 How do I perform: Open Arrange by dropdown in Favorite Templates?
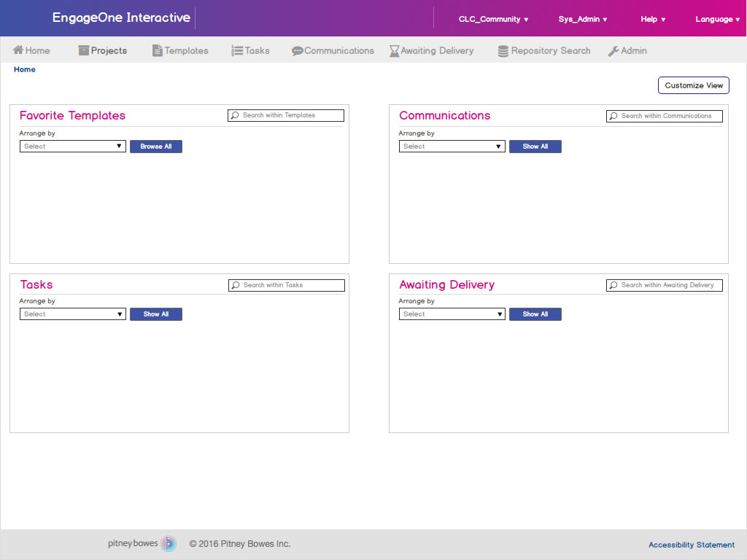73,147
